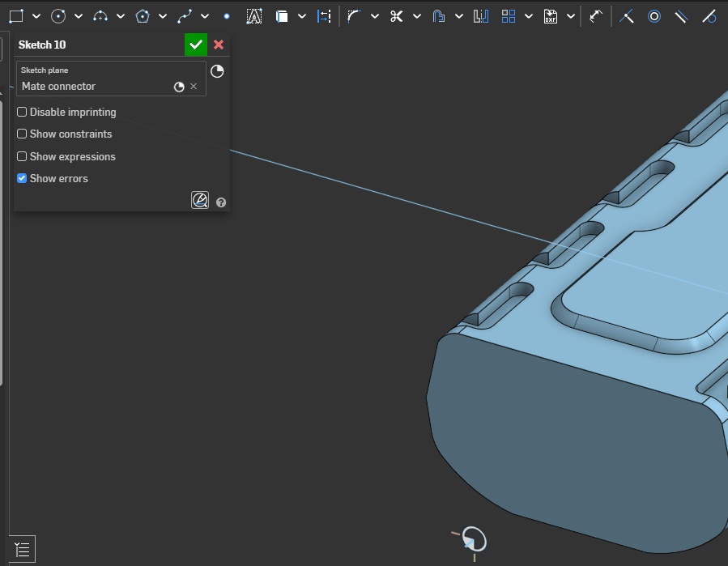Select the center point circle tool
Viewport: 728px width, 566px height.
click(x=58, y=16)
